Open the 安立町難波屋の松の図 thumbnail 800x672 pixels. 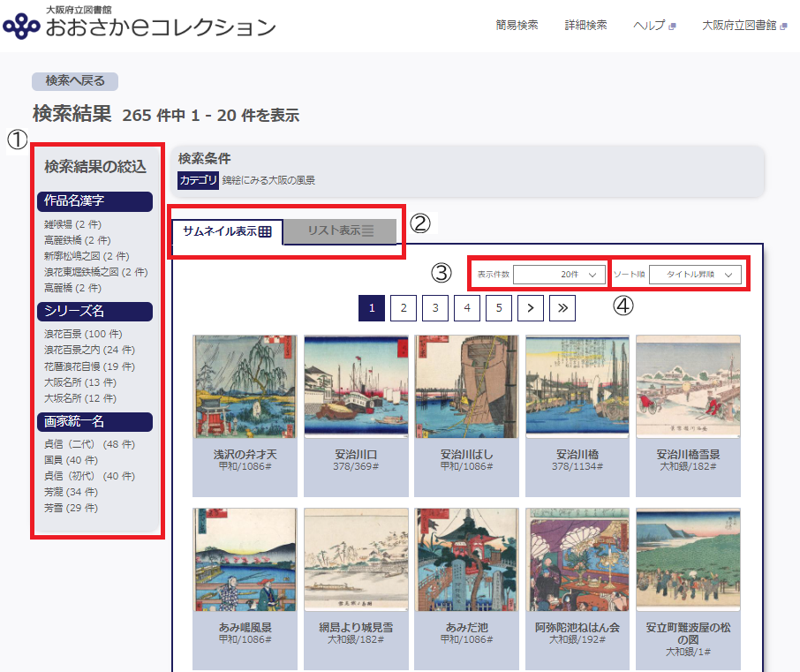tap(688, 560)
